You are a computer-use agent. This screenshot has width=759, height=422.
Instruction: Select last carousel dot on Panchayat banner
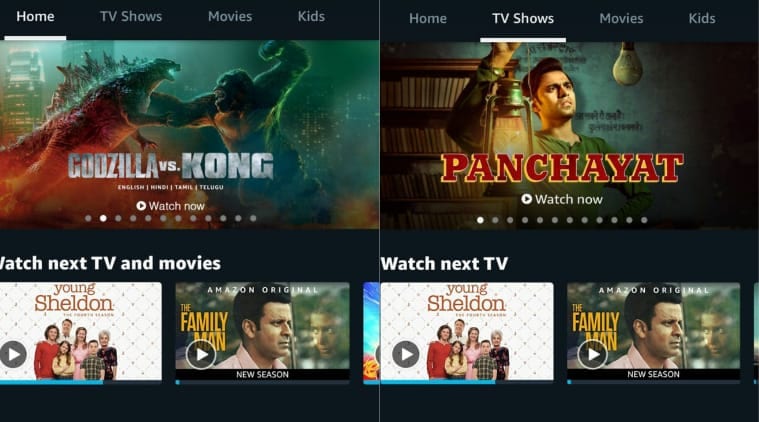click(x=644, y=220)
